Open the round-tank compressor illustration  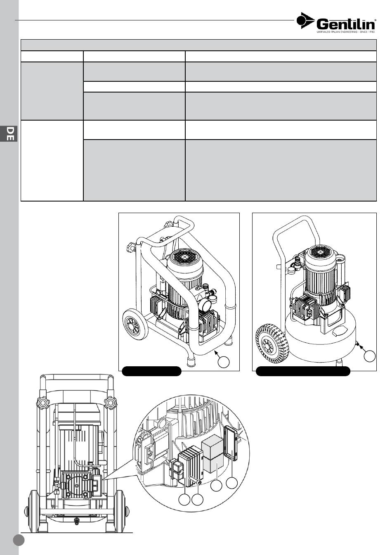314,292
